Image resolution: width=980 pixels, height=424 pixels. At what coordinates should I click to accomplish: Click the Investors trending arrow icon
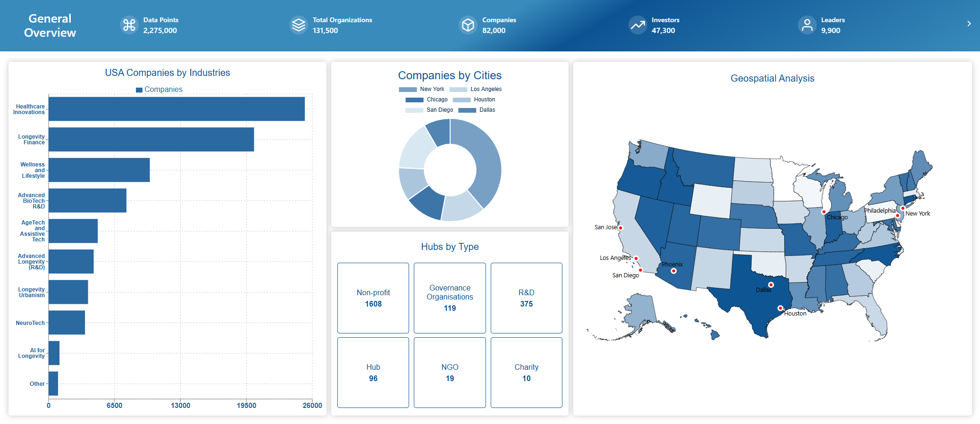[637, 25]
